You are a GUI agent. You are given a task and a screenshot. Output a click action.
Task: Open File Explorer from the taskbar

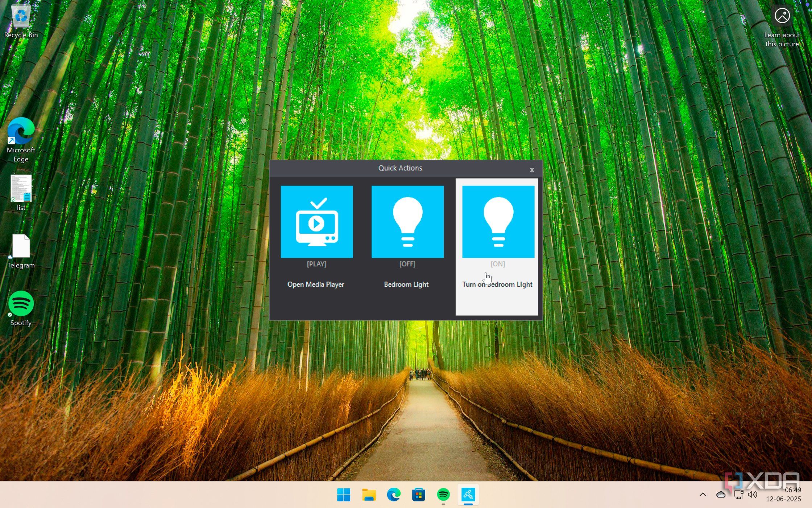point(369,495)
